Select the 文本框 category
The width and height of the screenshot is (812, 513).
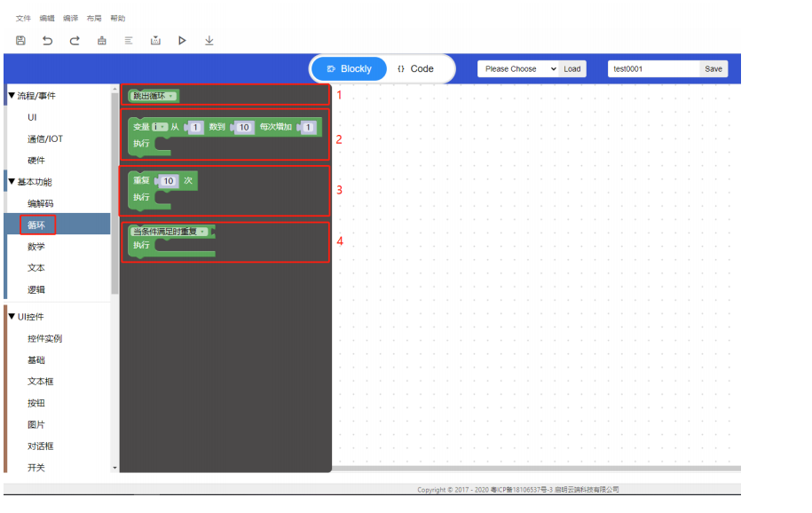click(x=41, y=382)
